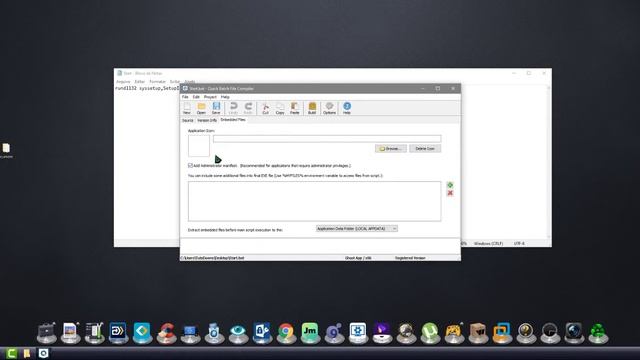Click inside the embedded files list box

tap(314, 201)
